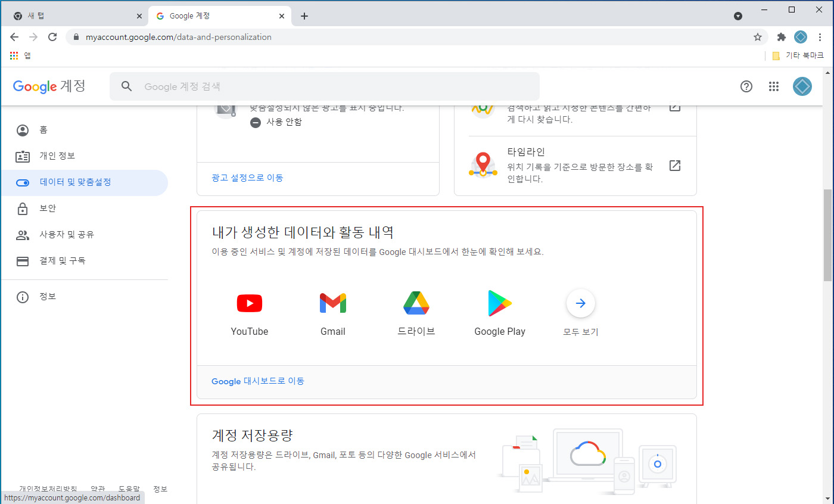The height and width of the screenshot is (504, 834).
Task: Click the search magnifier icon
Action: pyautogui.click(x=126, y=86)
